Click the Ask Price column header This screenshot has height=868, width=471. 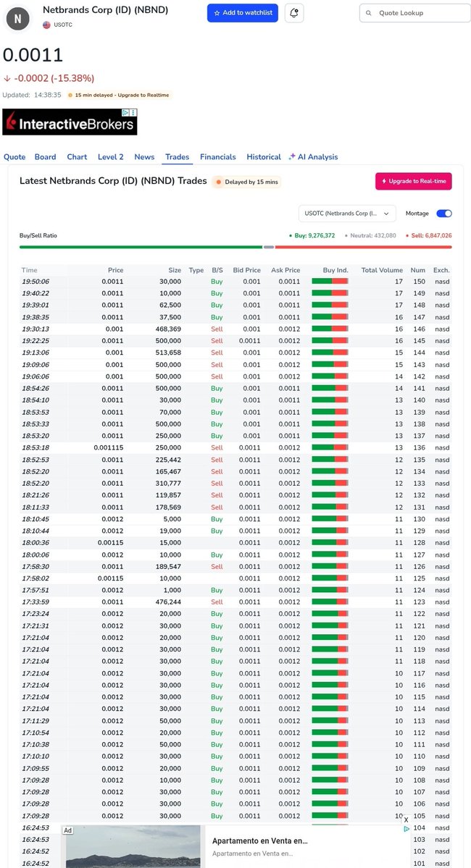[285, 270]
